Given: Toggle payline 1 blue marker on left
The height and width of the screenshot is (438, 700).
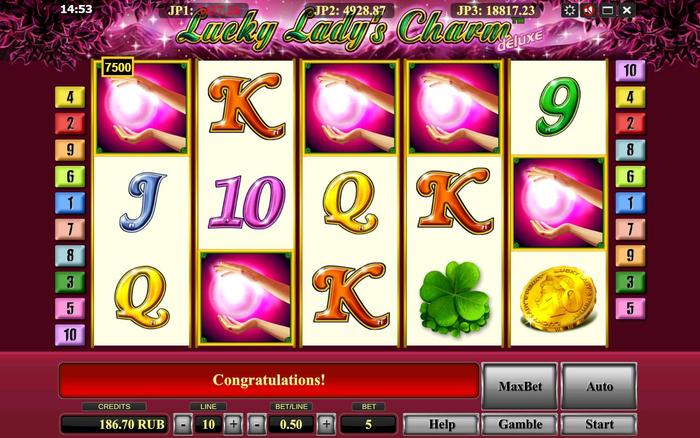Looking at the screenshot, I should (70, 203).
